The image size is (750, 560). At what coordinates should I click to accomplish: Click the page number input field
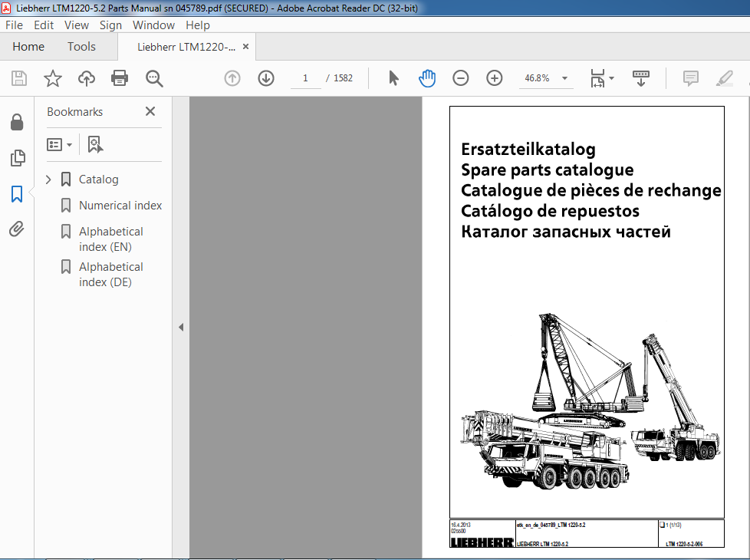click(305, 78)
